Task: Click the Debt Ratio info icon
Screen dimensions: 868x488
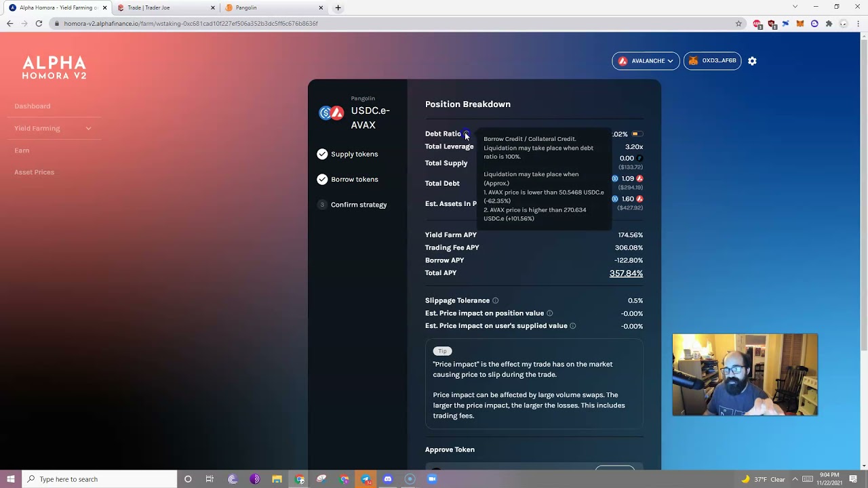Action: coord(466,134)
